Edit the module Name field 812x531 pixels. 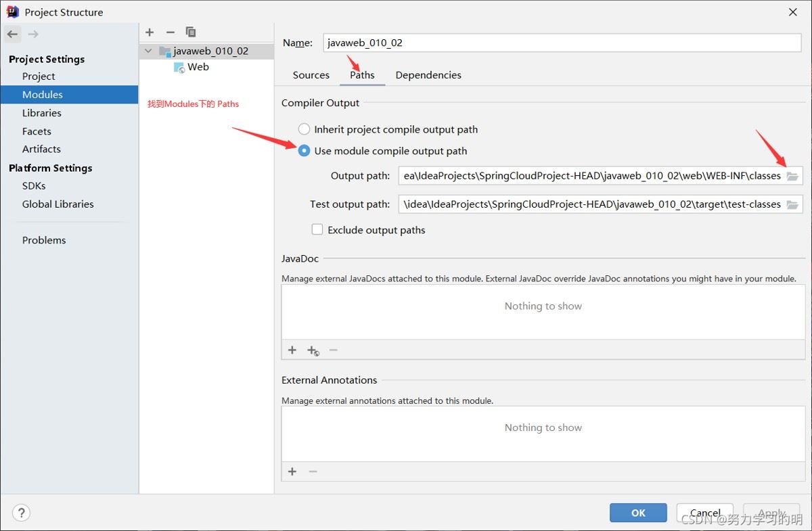coord(562,43)
